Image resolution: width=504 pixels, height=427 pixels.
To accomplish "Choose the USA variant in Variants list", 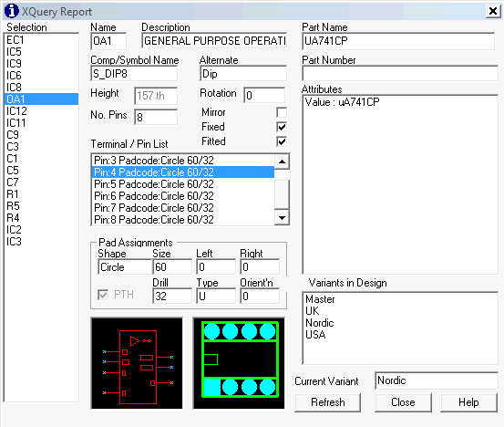I will pyautogui.click(x=315, y=335).
